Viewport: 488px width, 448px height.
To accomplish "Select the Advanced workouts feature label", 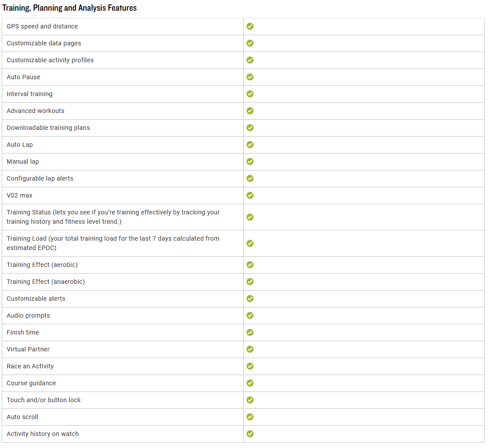I will click(36, 111).
